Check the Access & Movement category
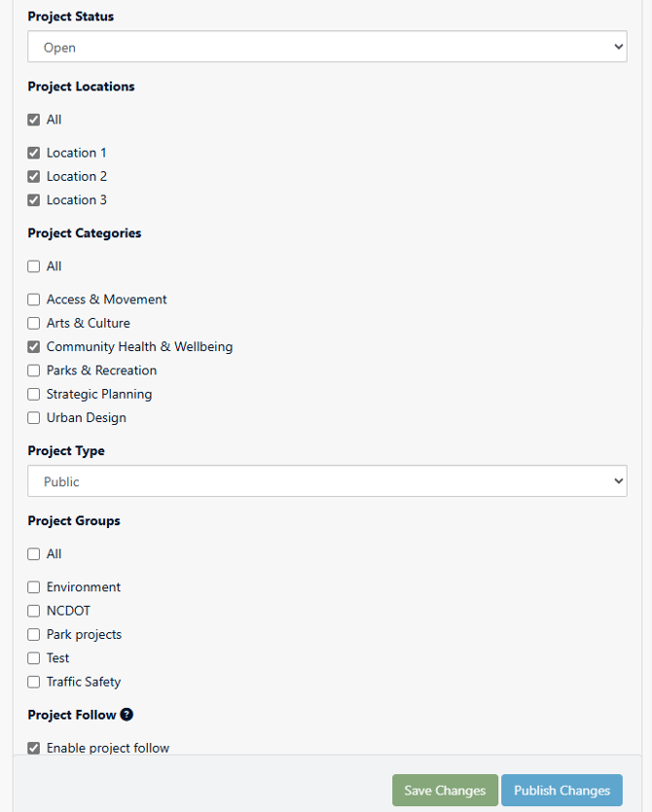652x812 pixels. (x=34, y=300)
